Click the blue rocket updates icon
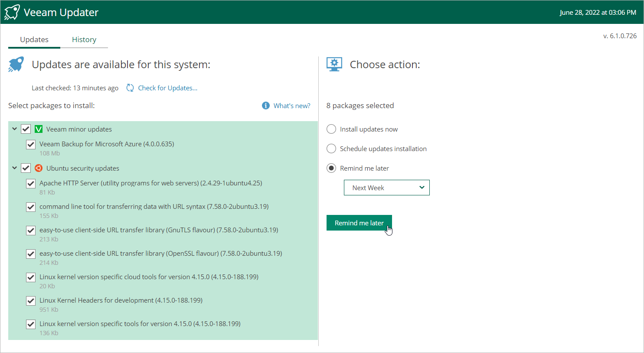Image resolution: width=644 pixels, height=353 pixels. pos(16,64)
